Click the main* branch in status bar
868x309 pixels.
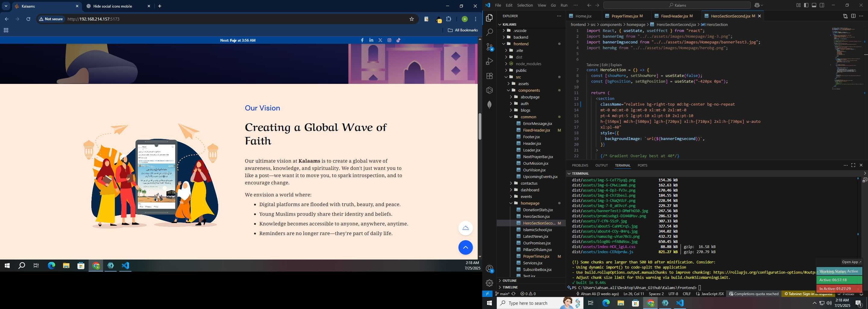502,294
